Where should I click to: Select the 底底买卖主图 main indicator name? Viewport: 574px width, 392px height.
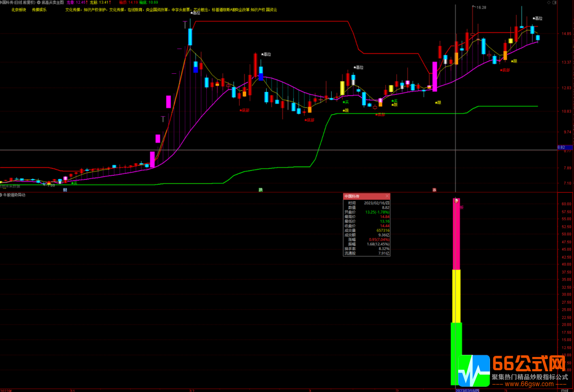[x=53, y=2]
